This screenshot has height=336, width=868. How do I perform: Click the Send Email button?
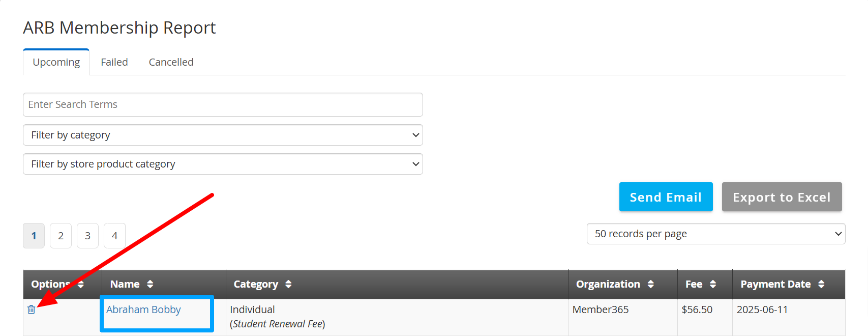pyautogui.click(x=666, y=197)
